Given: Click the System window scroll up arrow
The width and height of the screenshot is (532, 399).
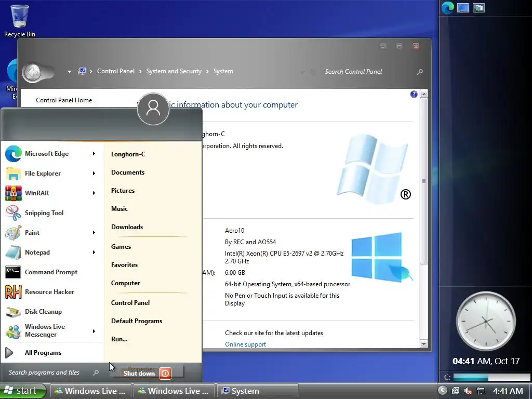Looking at the screenshot, I should (x=424, y=94).
